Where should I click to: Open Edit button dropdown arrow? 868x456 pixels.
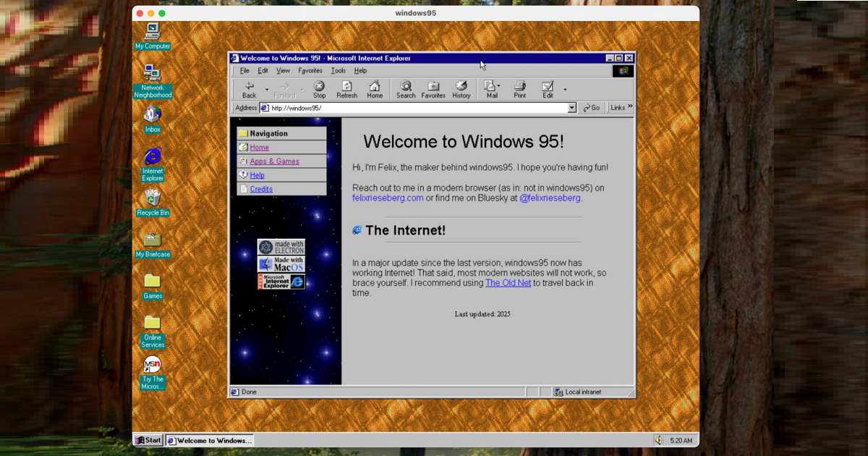pos(565,90)
